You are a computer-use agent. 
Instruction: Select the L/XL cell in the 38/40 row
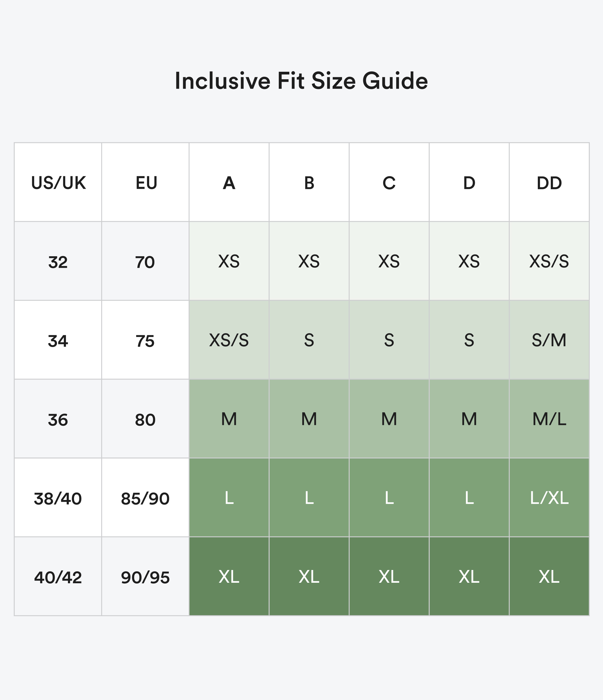click(x=549, y=498)
